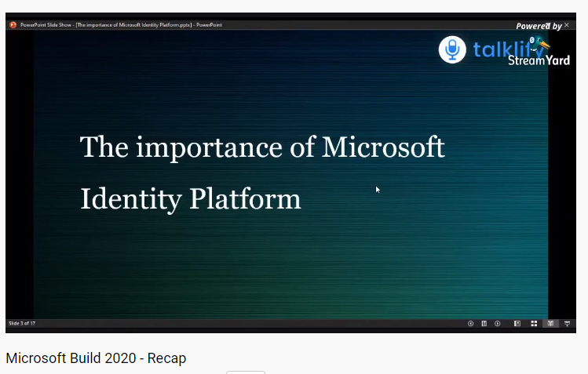Click the 'Slide 3 of 17' indicator
This screenshot has height=374, width=588.
22,324
